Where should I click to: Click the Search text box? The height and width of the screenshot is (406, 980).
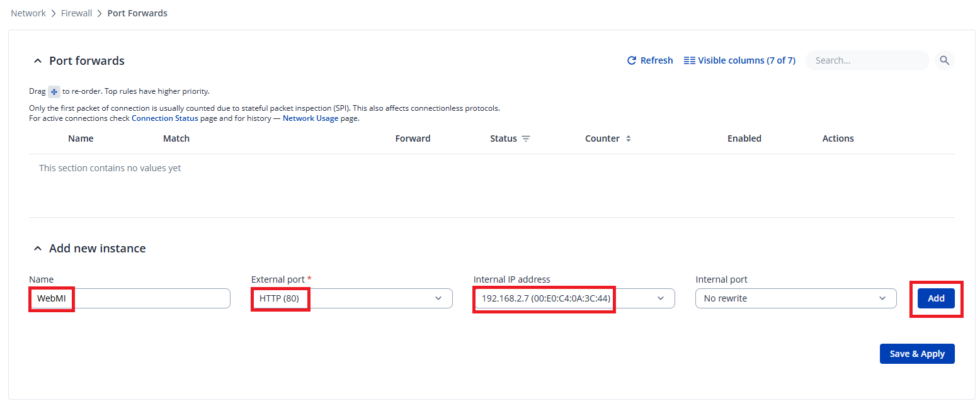[x=867, y=60]
